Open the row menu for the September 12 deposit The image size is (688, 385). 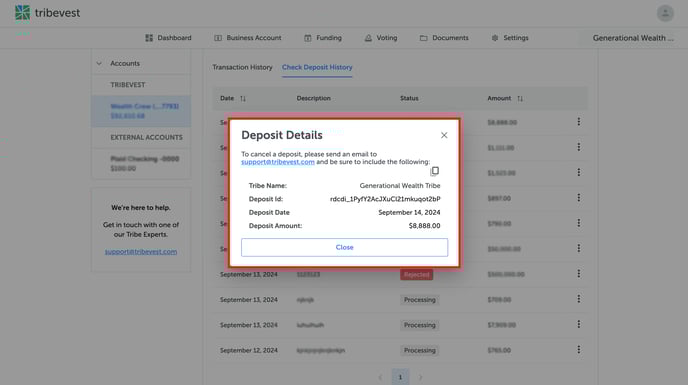[x=579, y=350]
